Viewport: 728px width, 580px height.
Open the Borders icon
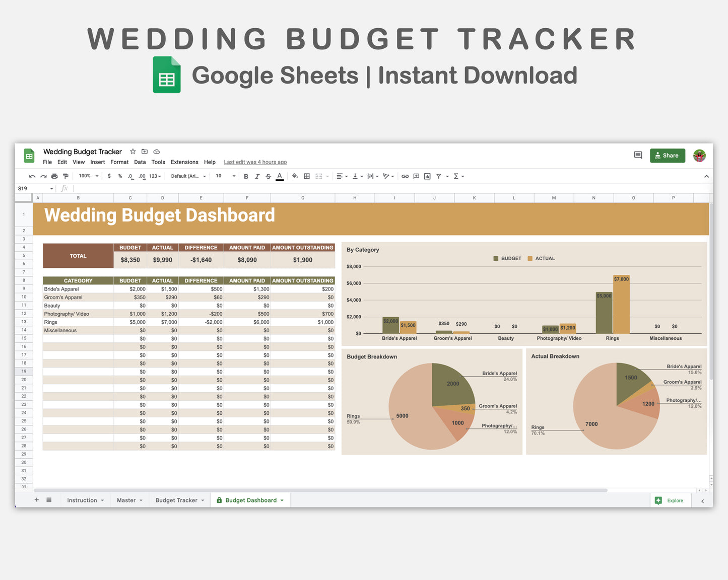tap(306, 176)
